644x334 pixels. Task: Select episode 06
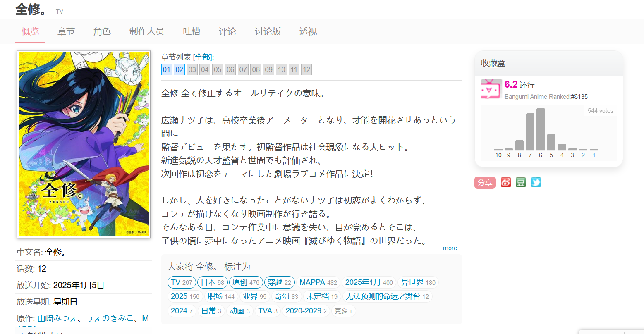pyautogui.click(x=231, y=69)
